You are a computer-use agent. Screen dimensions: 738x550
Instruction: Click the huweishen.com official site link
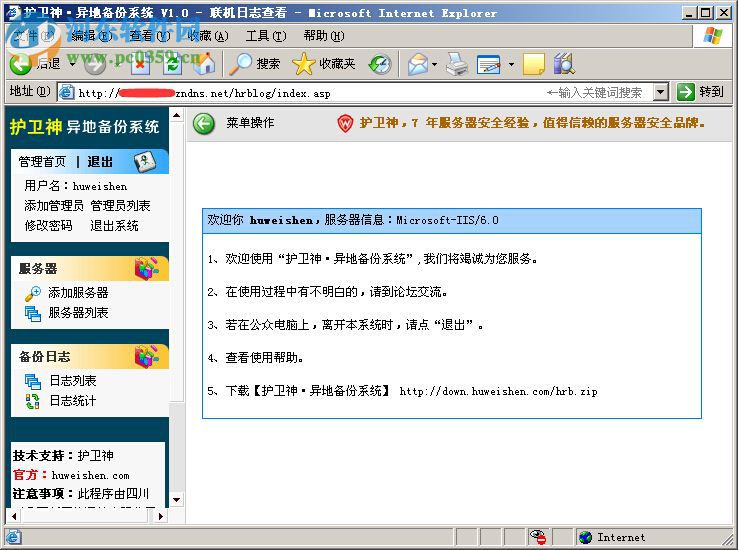coord(90,475)
